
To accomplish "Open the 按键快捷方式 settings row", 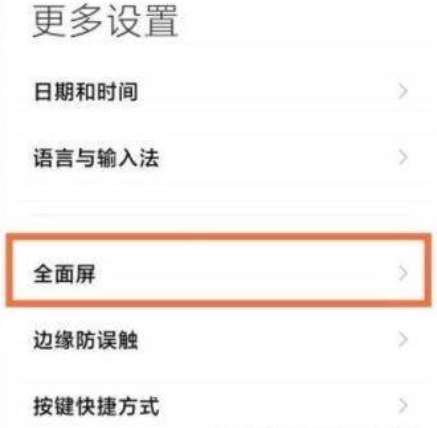I will [218, 406].
